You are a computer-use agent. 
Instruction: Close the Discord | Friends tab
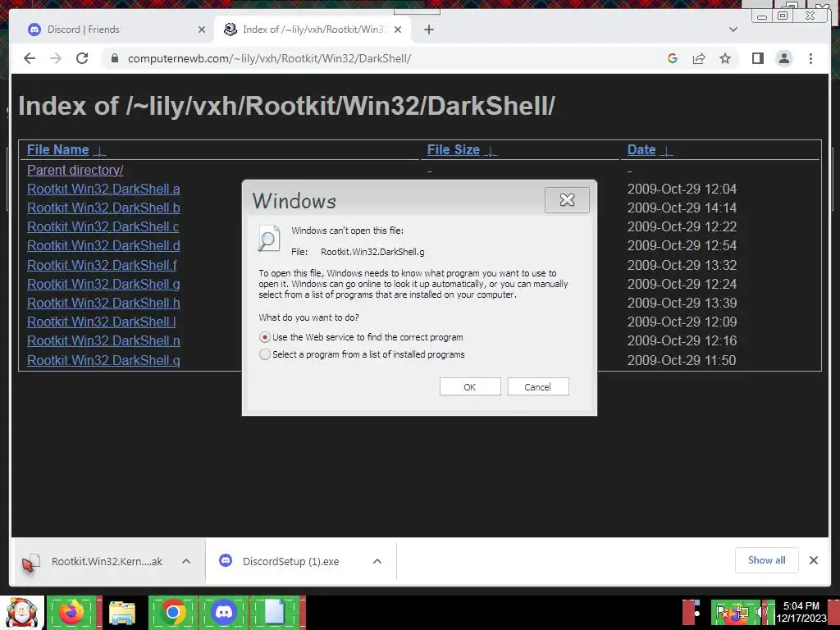(x=202, y=30)
